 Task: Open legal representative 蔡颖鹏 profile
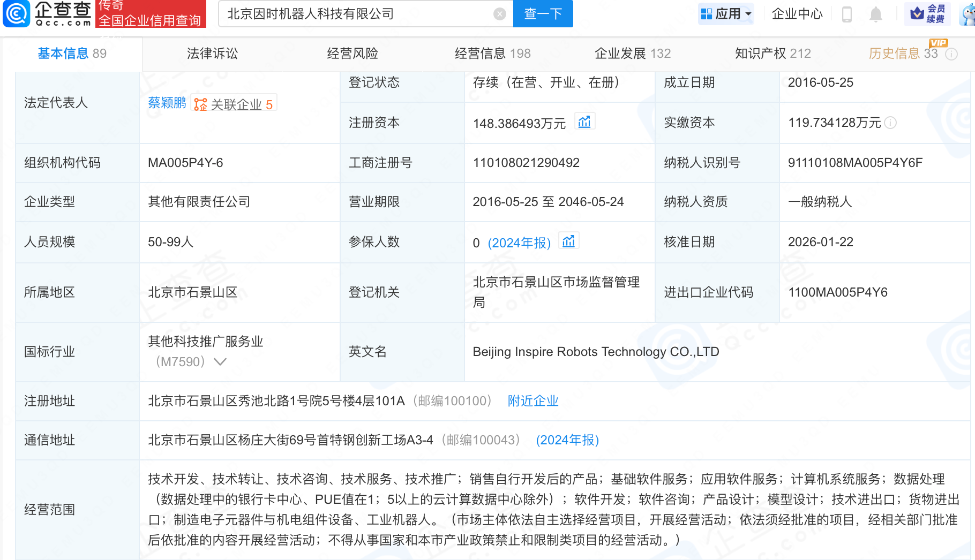point(167,103)
